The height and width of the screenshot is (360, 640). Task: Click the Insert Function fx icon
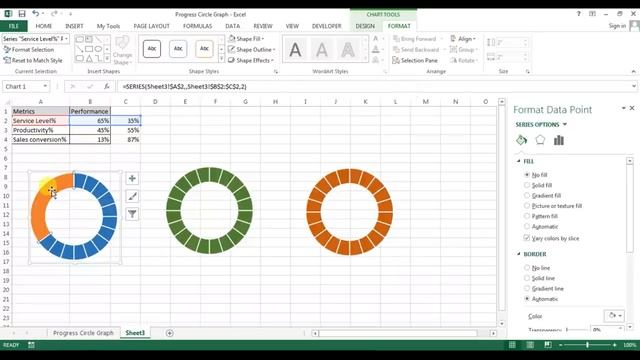click(x=107, y=87)
